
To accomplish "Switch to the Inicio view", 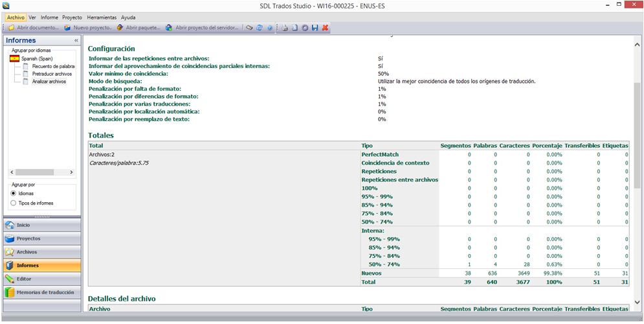I will pos(42,226).
